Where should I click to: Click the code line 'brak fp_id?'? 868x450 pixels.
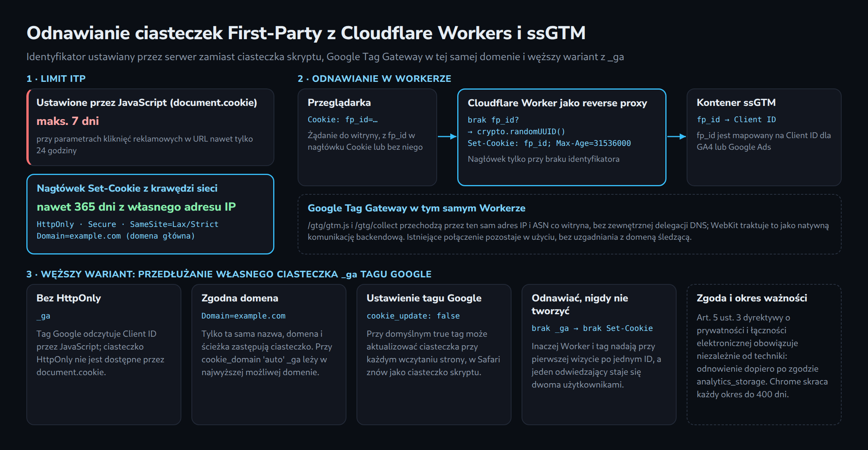coord(493,120)
